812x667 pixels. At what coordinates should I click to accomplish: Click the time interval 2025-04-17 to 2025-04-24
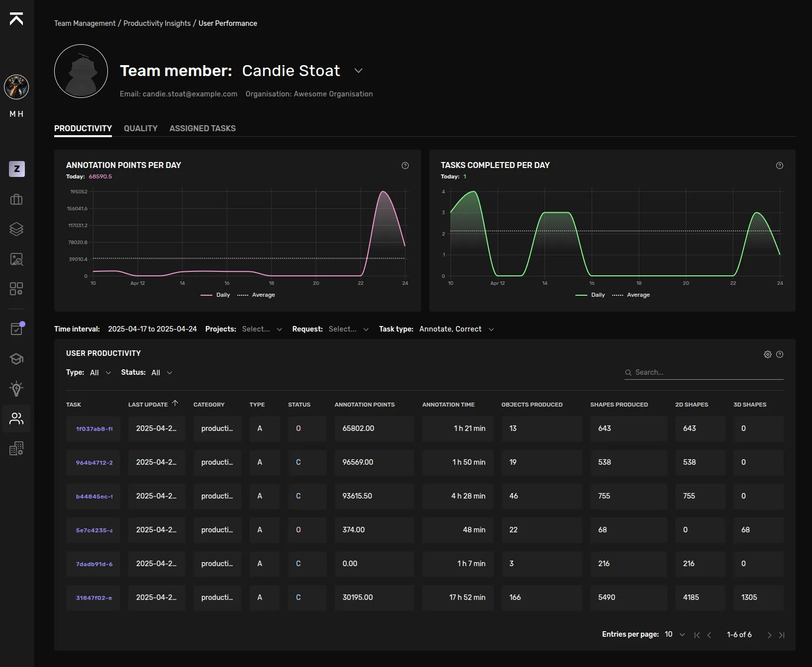(x=152, y=329)
